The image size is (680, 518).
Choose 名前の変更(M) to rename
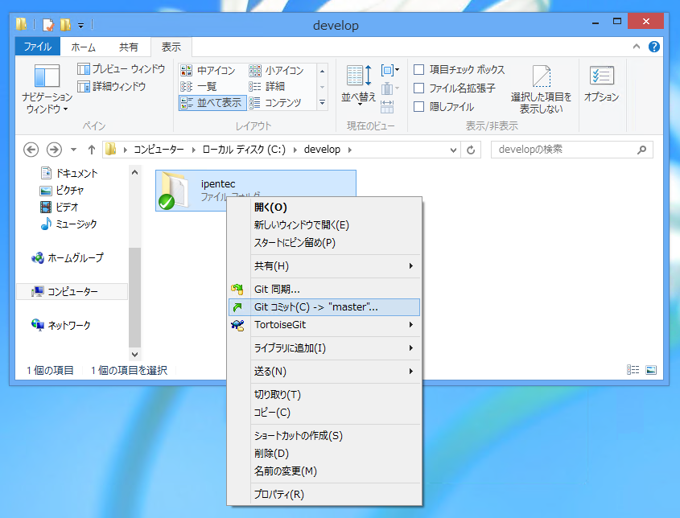tap(324, 471)
